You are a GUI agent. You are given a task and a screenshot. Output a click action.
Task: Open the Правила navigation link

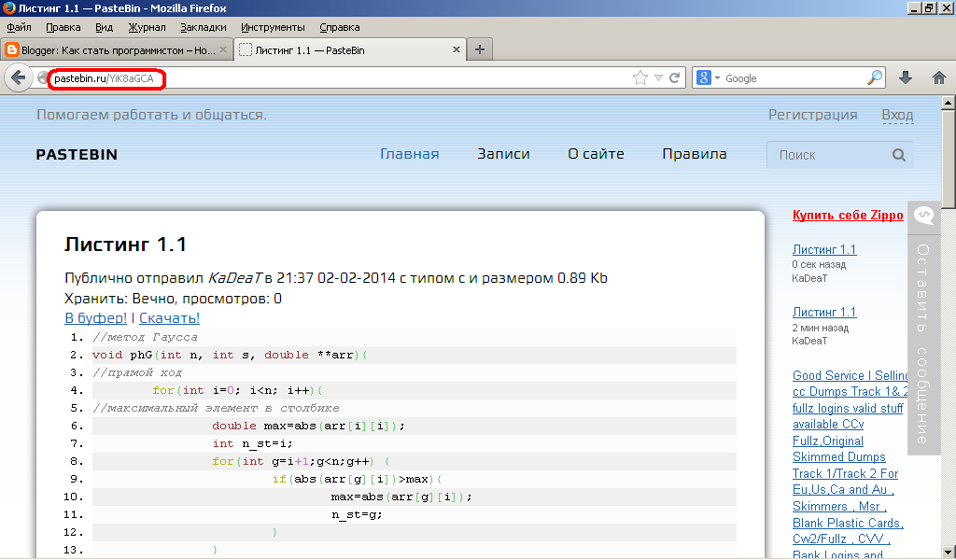(695, 154)
